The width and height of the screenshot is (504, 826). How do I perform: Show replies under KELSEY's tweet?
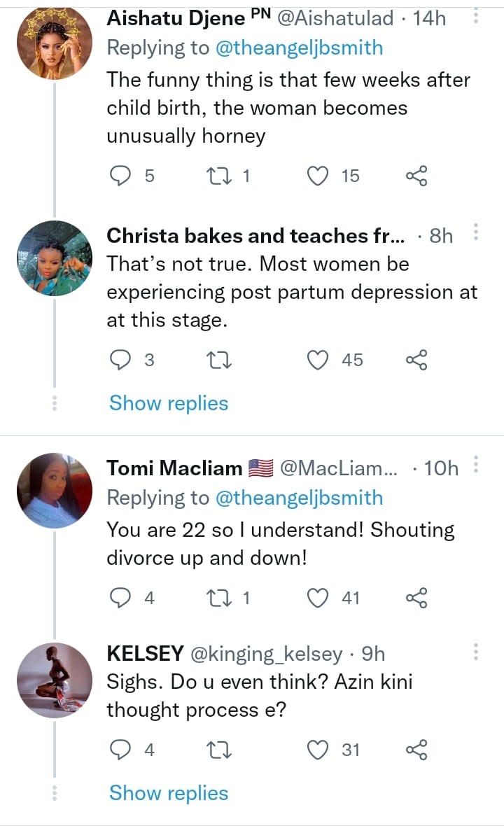click(x=169, y=793)
